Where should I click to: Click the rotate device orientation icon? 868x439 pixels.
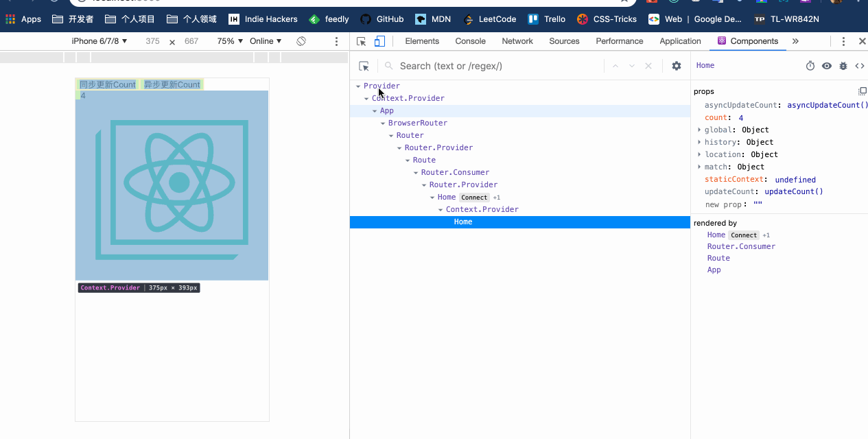click(301, 41)
